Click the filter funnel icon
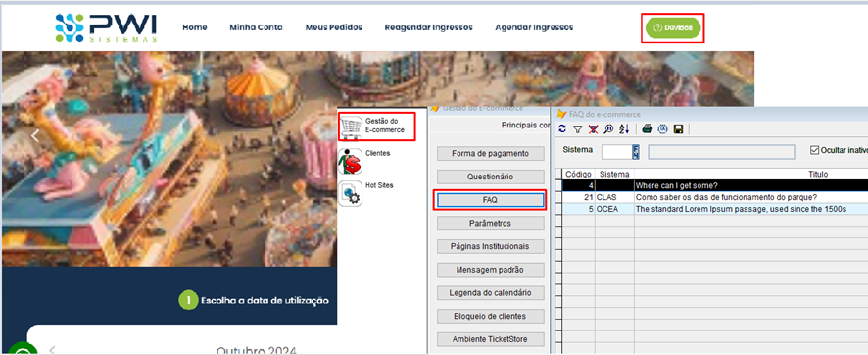 click(x=577, y=129)
